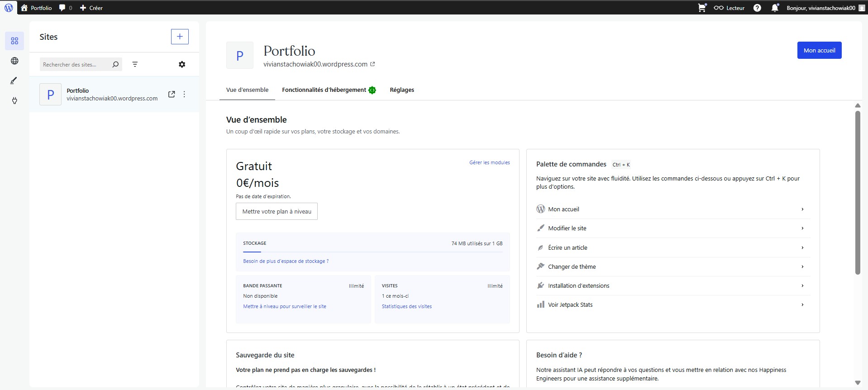Click the Sauvegarde du site heading
Image resolution: width=868 pixels, height=390 pixels.
(x=265, y=355)
